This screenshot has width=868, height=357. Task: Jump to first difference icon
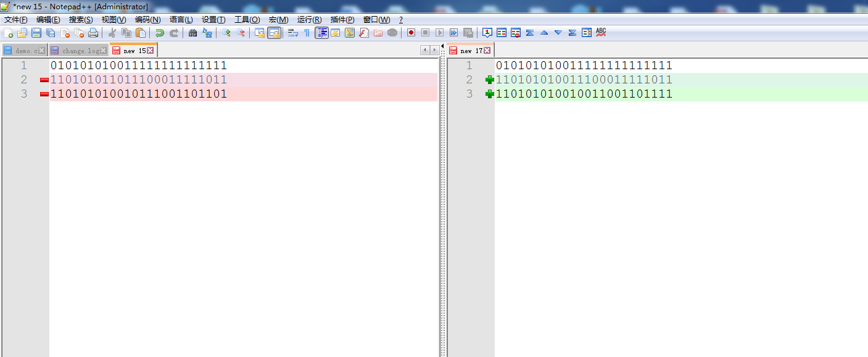point(530,33)
